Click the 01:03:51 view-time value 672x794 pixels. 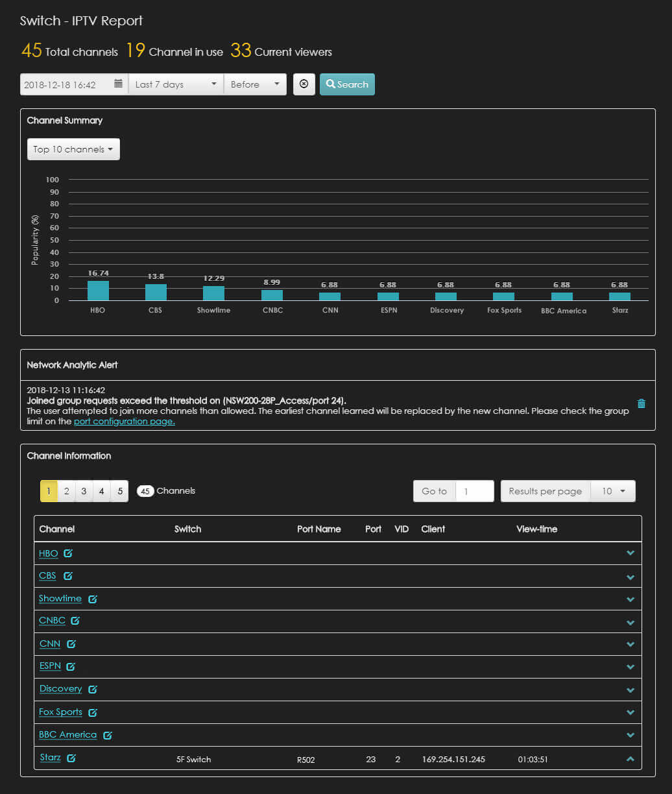click(533, 759)
